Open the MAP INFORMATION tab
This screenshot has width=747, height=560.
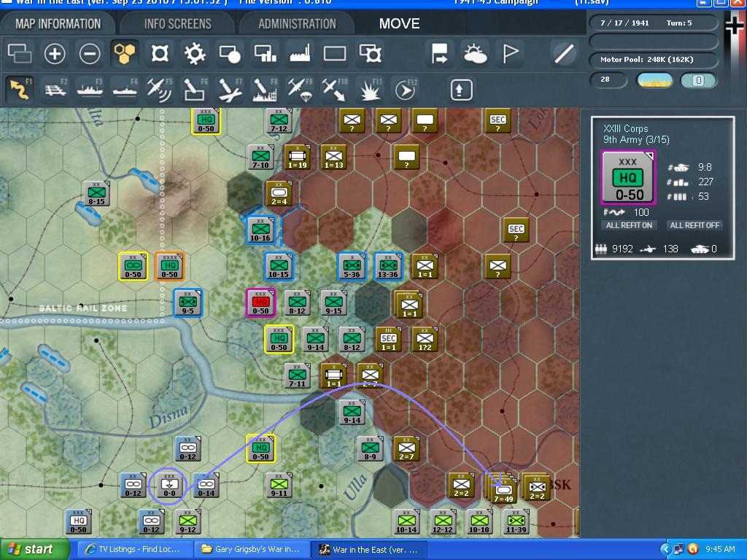point(58,23)
